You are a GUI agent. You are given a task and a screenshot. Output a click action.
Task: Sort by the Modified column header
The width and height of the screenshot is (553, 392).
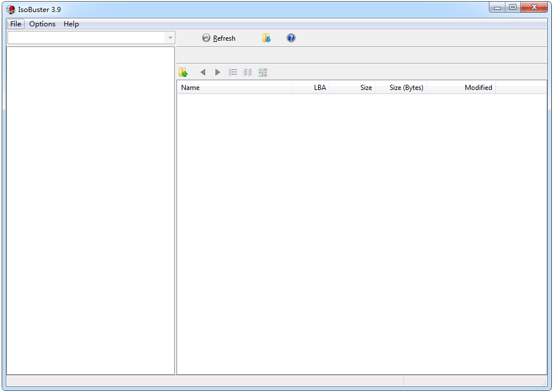(x=461, y=88)
